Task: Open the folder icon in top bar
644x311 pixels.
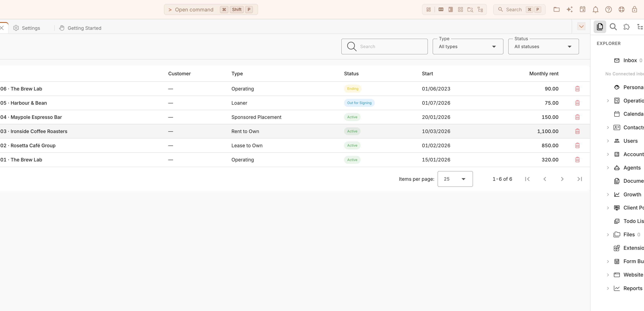Action: tap(556, 9)
